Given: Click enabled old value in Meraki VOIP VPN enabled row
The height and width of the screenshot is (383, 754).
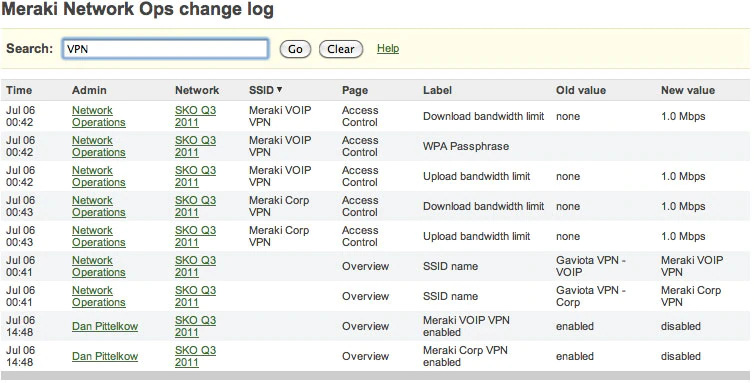Looking at the screenshot, I should [x=575, y=326].
